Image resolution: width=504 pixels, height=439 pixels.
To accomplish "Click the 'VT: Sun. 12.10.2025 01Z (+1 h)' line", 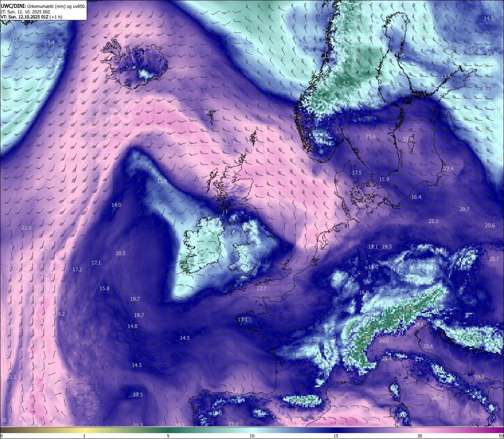I will coord(31,17).
